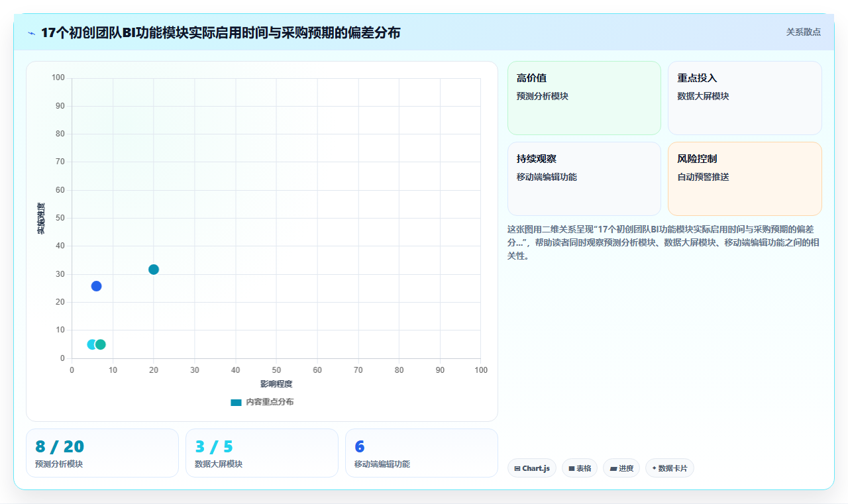Viewport: 848px width, 504px height.
Task: Click the x-axis tick label 100
Action: point(481,370)
